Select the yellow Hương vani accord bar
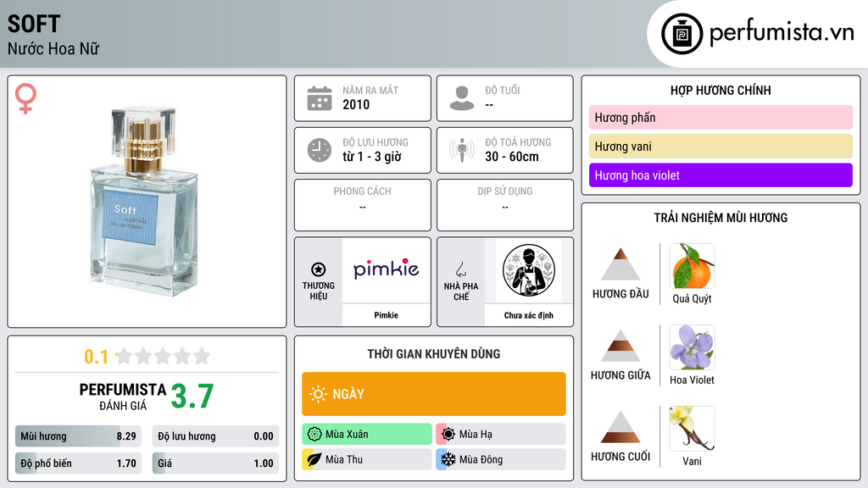Viewport: 868px width, 488px height. [x=721, y=146]
